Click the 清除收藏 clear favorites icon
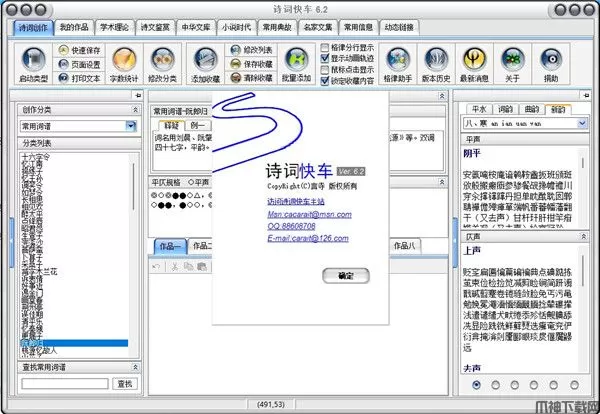The image size is (600, 414). [x=236, y=78]
